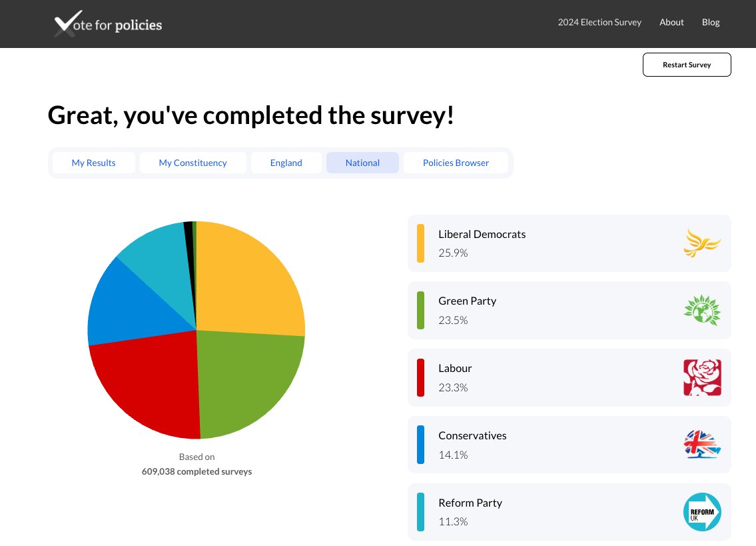
Task: Navigate to the About page
Action: point(671,22)
